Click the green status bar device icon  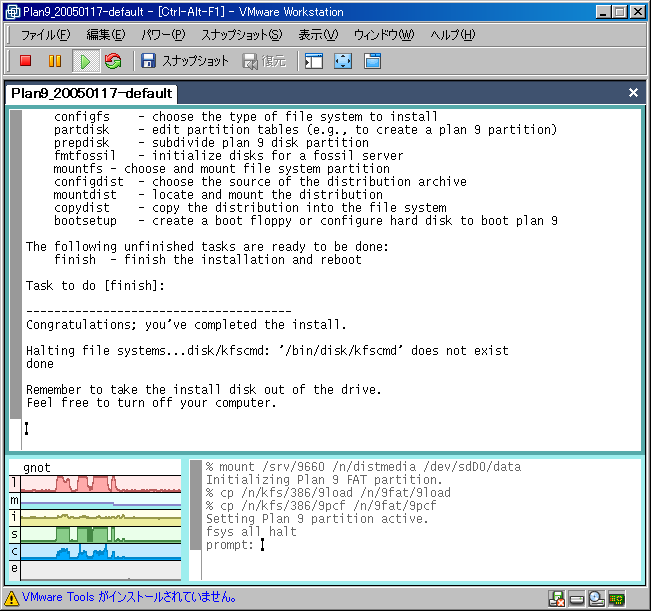[x=617, y=599]
